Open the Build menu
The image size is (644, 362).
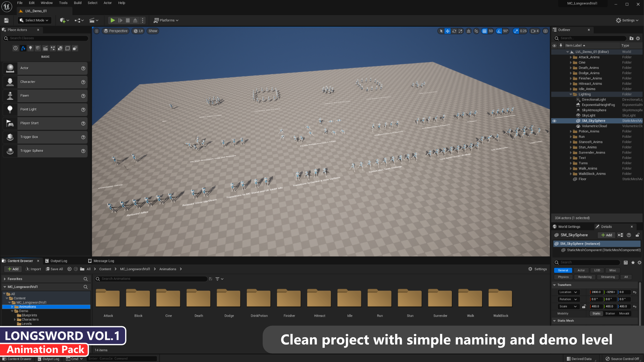coord(77,3)
